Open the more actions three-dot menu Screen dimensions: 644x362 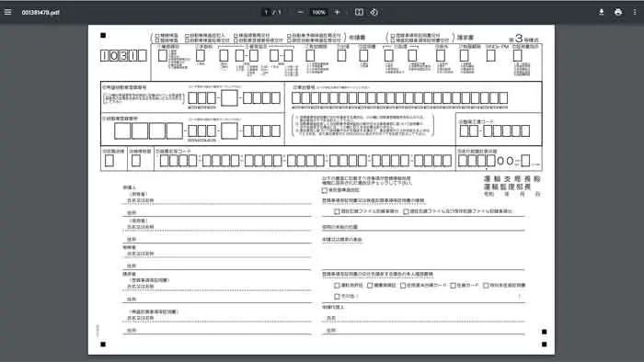[x=635, y=12]
